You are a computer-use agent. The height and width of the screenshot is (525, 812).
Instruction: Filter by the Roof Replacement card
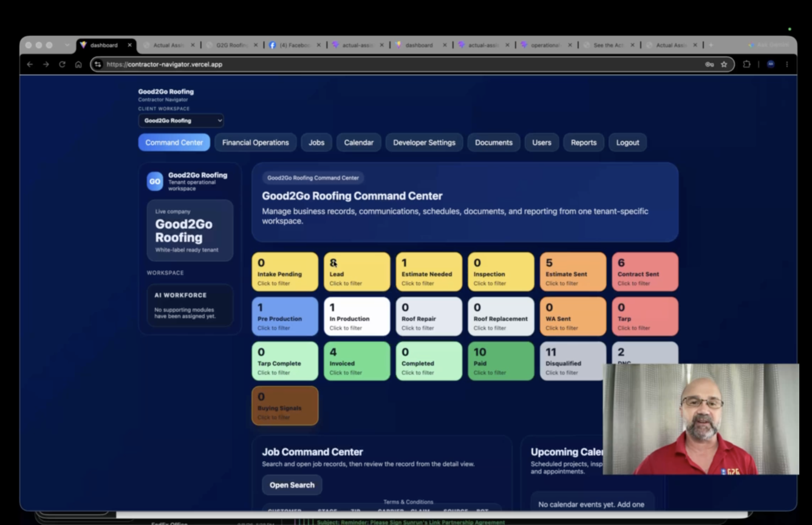coord(501,316)
